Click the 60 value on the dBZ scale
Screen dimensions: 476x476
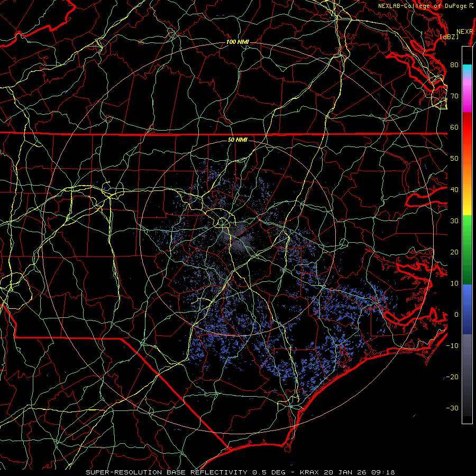tap(454, 127)
